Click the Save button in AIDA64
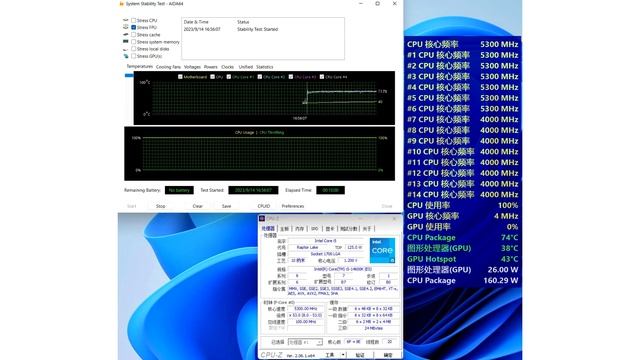 [227, 206]
